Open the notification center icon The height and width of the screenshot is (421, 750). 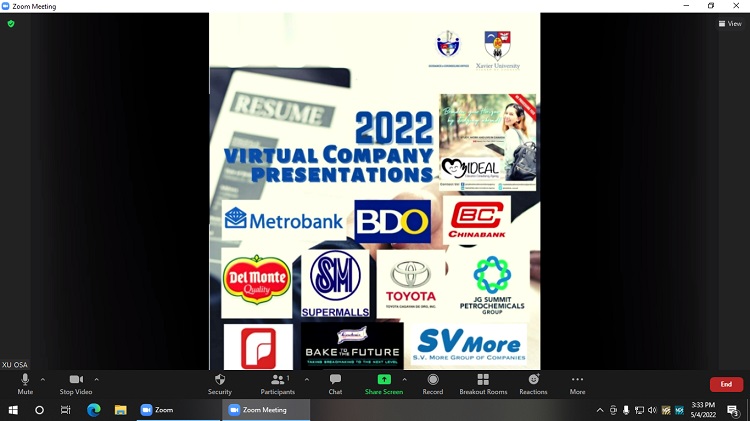tap(732, 410)
